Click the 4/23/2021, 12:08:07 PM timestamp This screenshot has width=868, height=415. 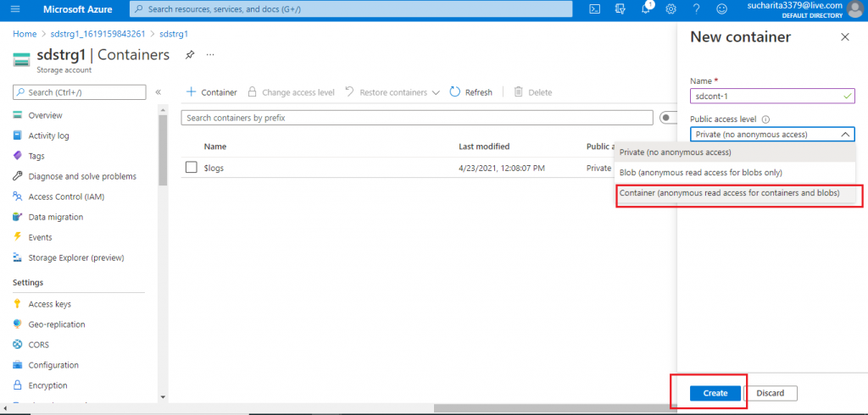coord(502,168)
